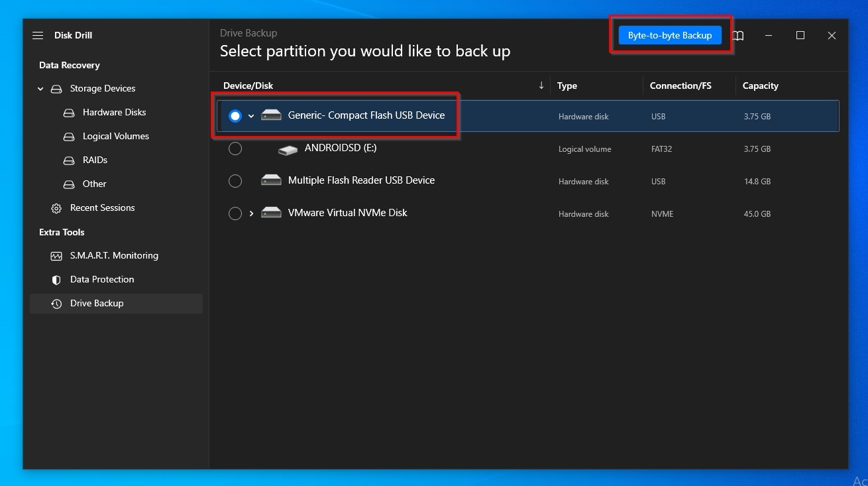Click the Multiple Flash Reader drive icon
The width and height of the screenshot is (868, 486).
(272, 180)
